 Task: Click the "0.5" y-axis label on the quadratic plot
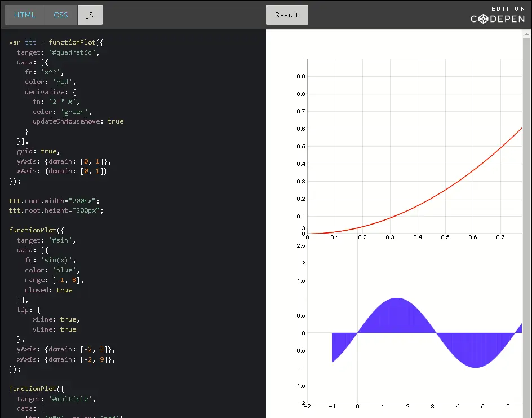point(301,146)
